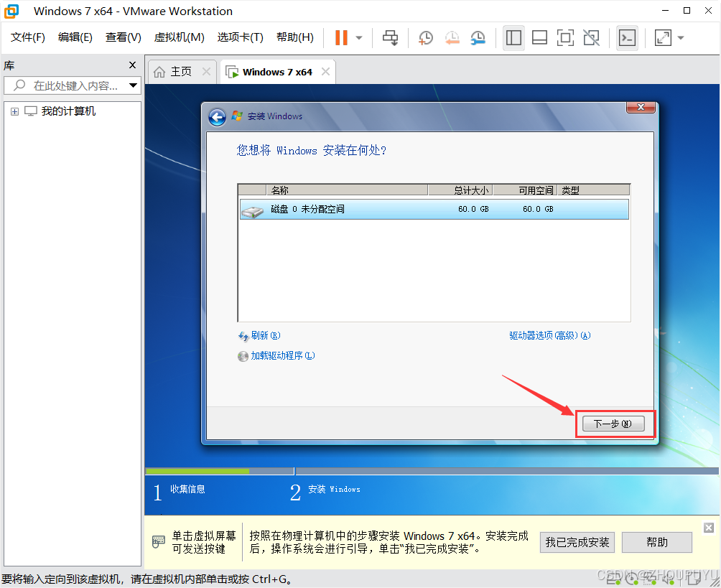The image size is (721, 588).
Task: Open the console view icon
Action: (627, 38)
